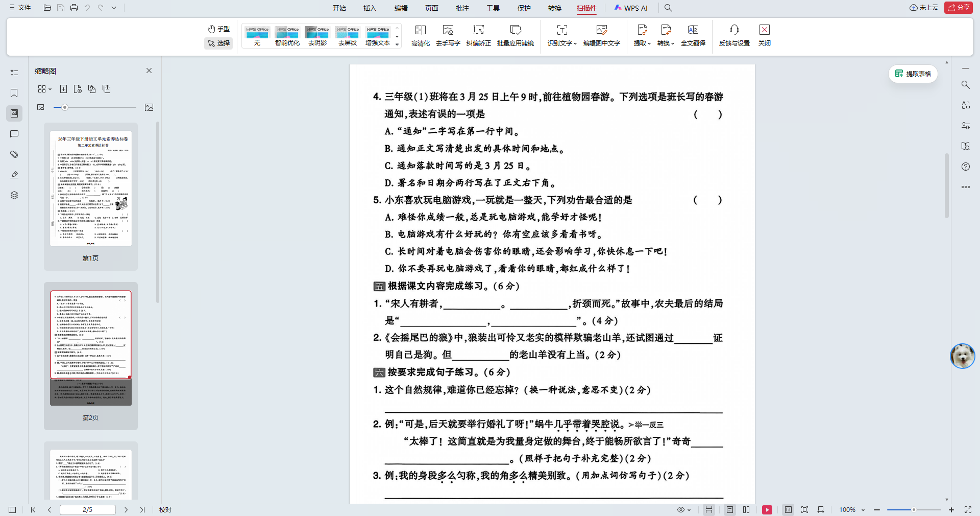Click the 提取表格 extract table button
980x516 pixels.
[x=913, y=74]
